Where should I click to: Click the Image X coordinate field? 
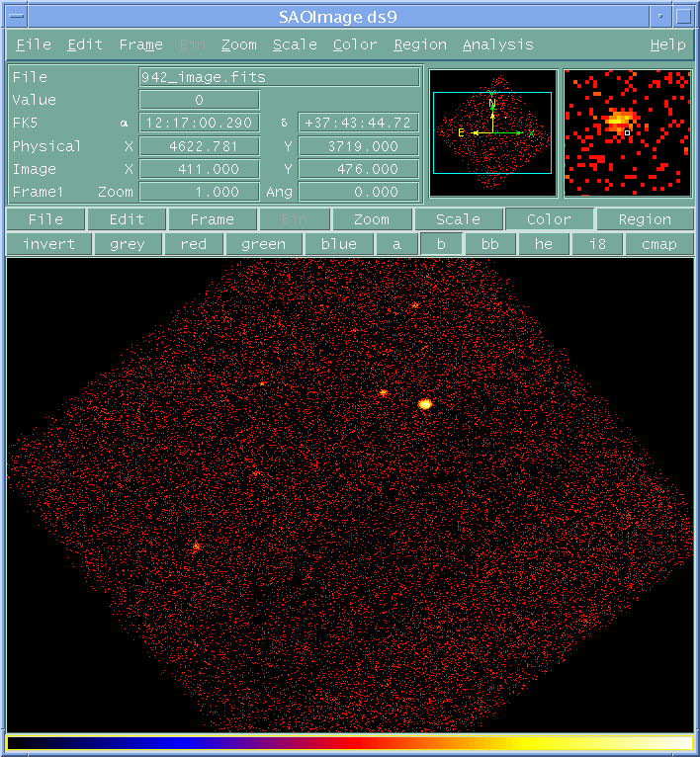click(x=199, y=169)
